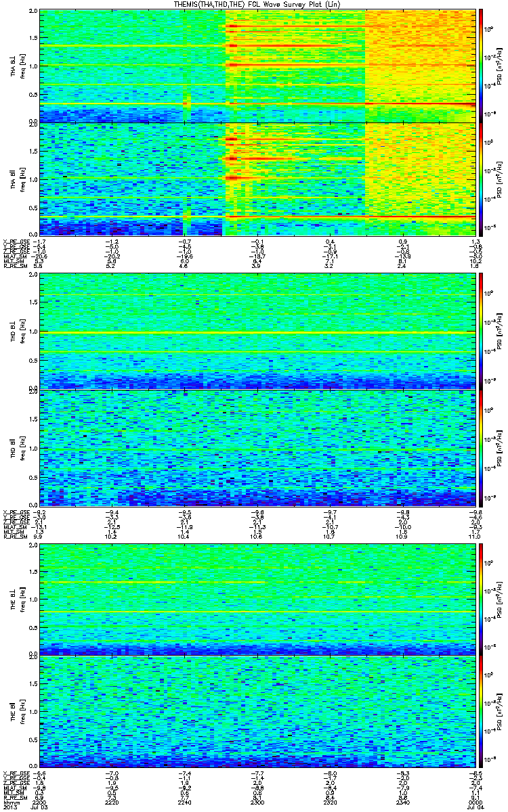
Task: Click the 1.0 tick on THE B⊥ frequency axis
Action: point(34,599)
